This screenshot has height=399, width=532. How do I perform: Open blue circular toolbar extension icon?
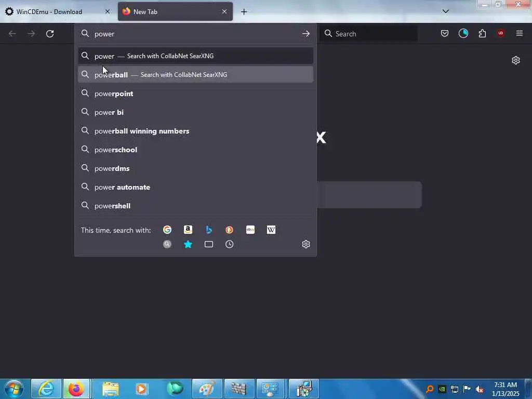point(463,33)
